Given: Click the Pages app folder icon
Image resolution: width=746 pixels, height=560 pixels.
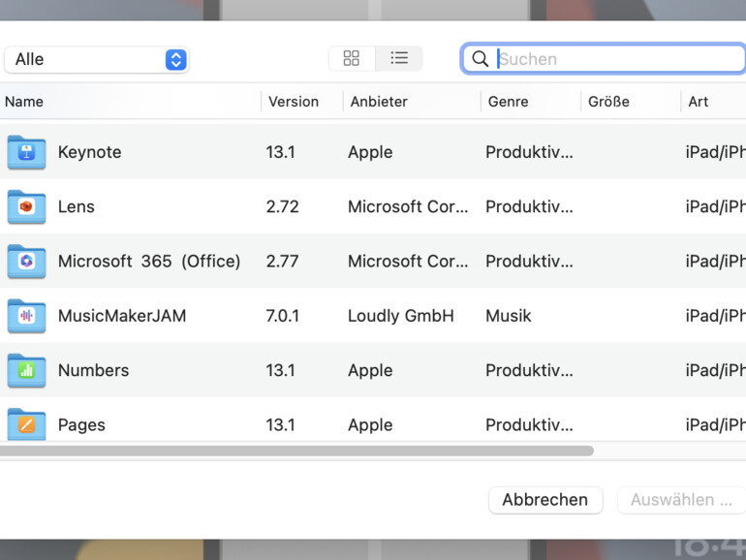Looking at the screenshot, I should tap(26, 423).
